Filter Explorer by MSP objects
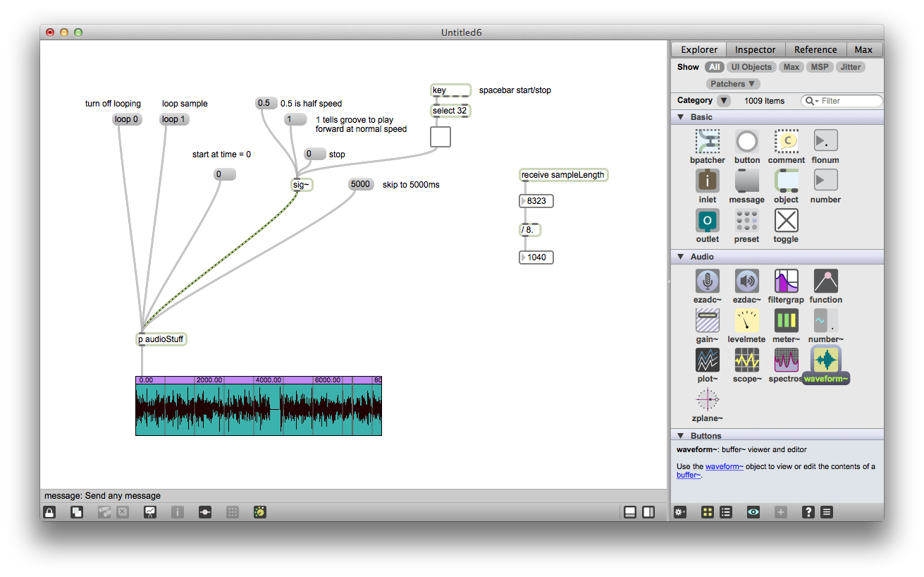924x577 pixels. [820, 67]
